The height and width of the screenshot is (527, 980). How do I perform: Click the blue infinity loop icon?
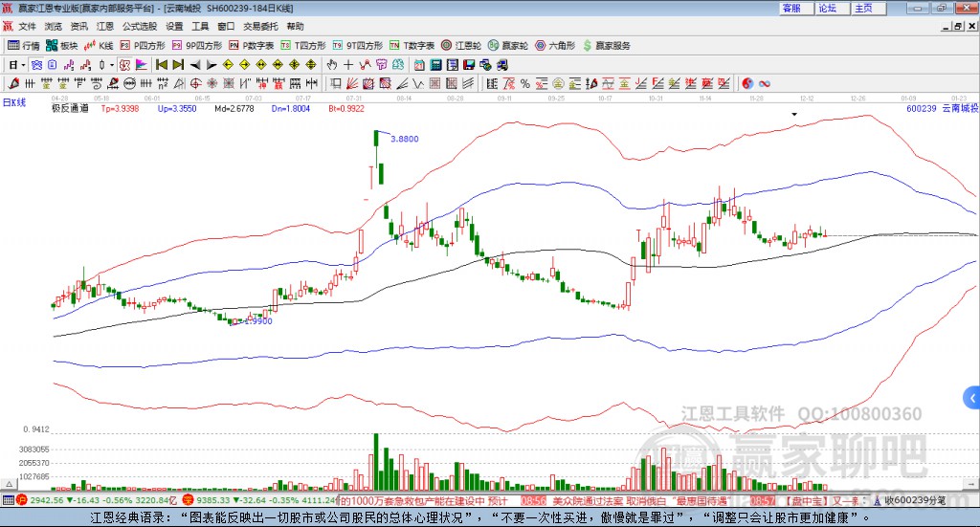coord(765,83)
